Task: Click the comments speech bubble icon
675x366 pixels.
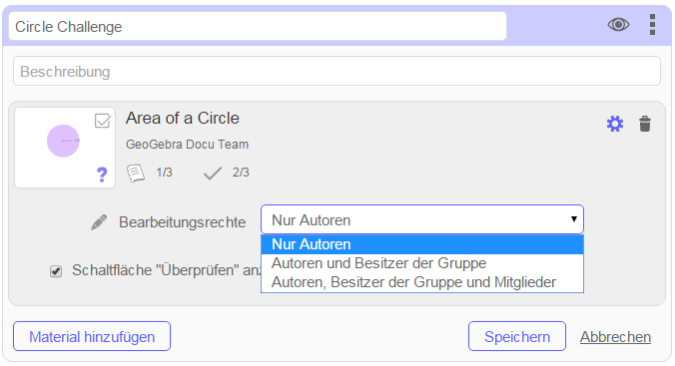Action: click(x=135, y=173)
